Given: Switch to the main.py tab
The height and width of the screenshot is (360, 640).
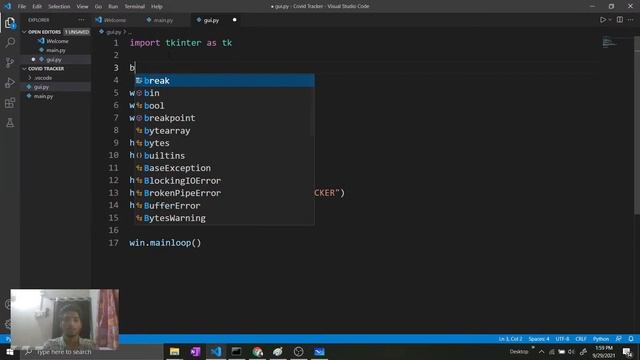Looking at the screenshot, I should coord(163,20).
